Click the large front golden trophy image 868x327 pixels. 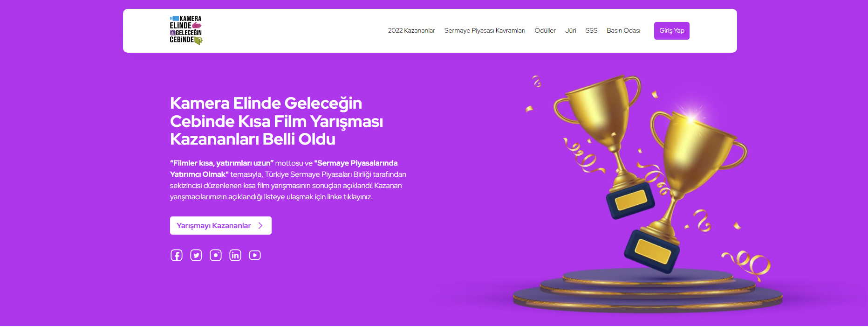click(685, 187)
